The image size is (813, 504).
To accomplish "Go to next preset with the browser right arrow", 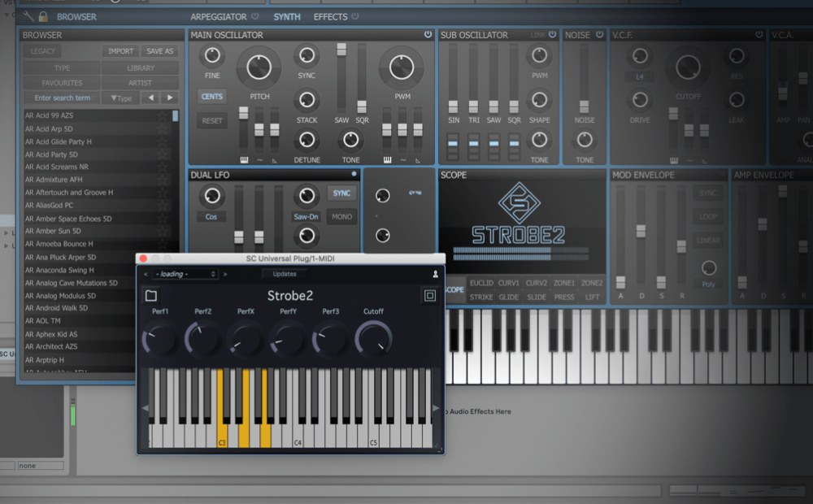I will click(170, 98).
